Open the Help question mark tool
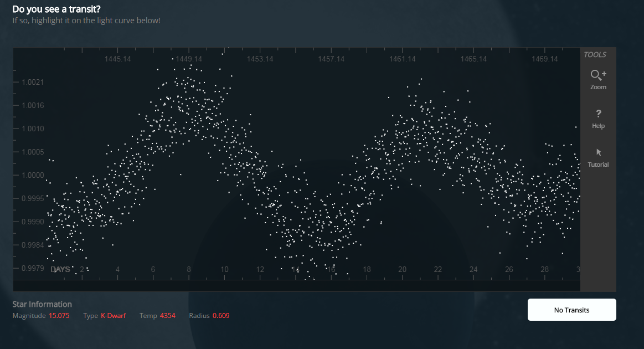Viewport: 644px width, 349px height. click(598, 117)
